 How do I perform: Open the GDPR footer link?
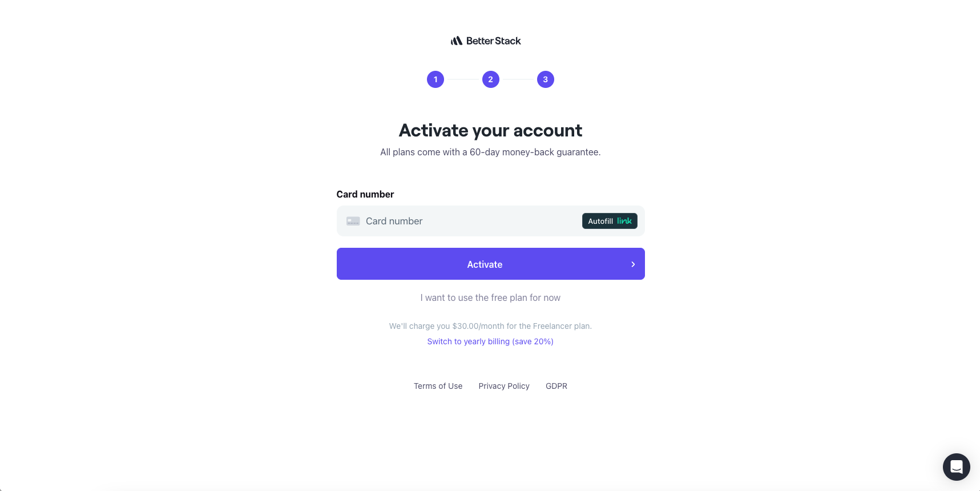click(556, 386)
